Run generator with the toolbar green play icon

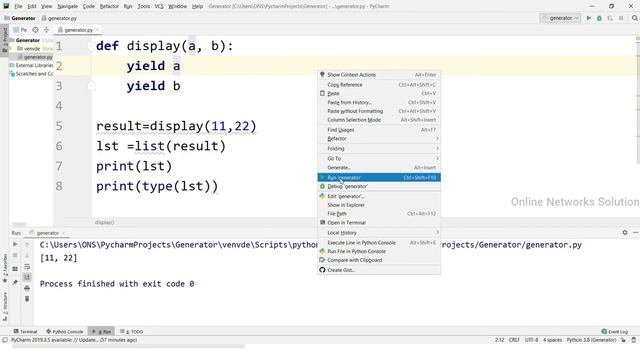pyautogui.click(x=588, y=18)
